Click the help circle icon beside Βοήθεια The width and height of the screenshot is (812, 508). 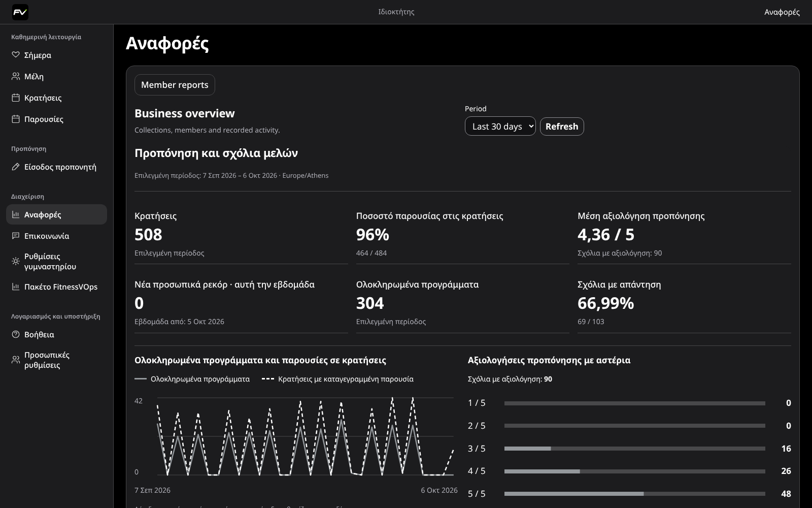pyautogui.click(x=16, y=334)
